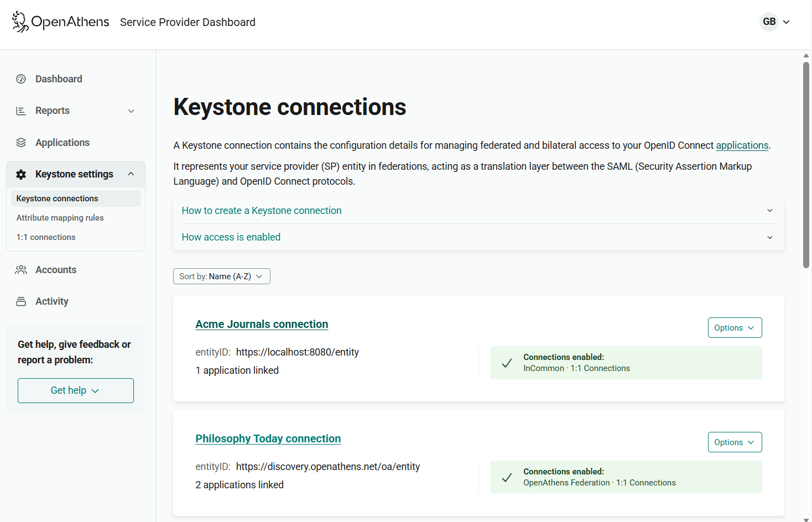Image resolution: width=812 pixels, height=522 pixels.
Task: Open Philosophy Today connection link
Action: coord(268,439)
